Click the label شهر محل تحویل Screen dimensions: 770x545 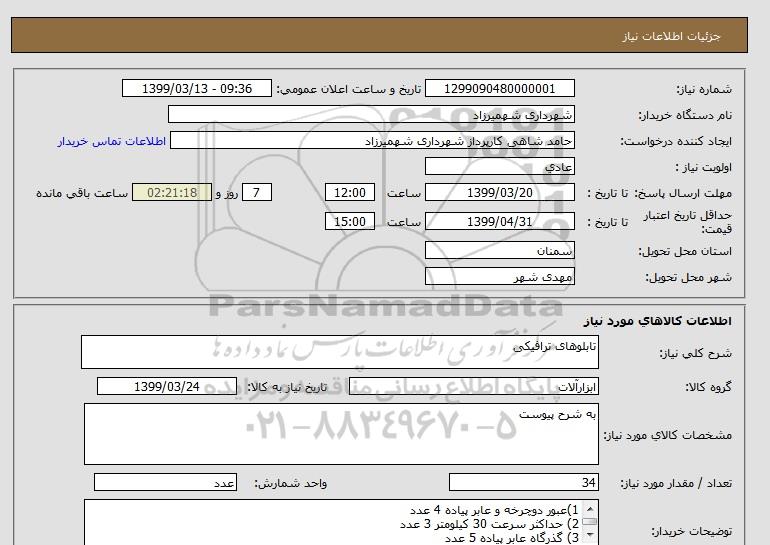pos(688,277)
